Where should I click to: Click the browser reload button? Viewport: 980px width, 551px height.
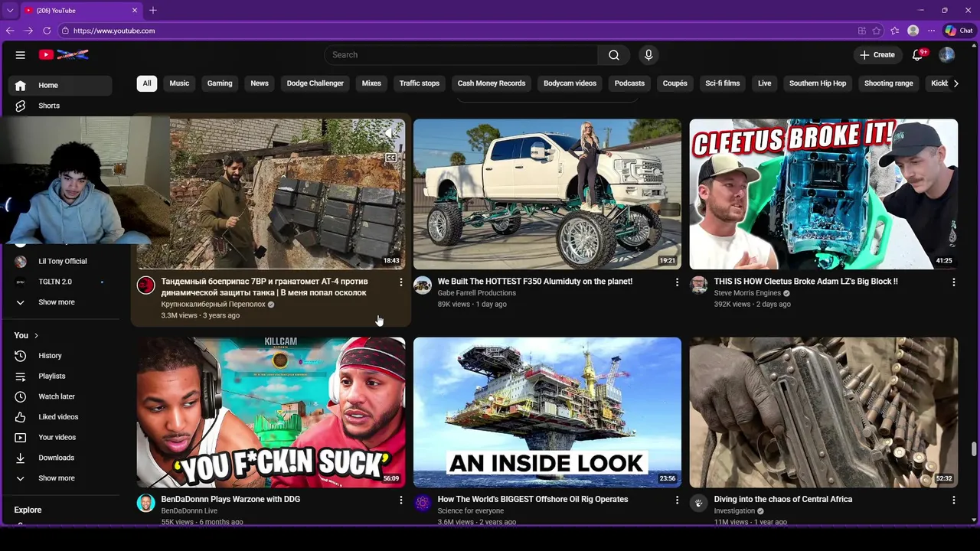(47, 31)
